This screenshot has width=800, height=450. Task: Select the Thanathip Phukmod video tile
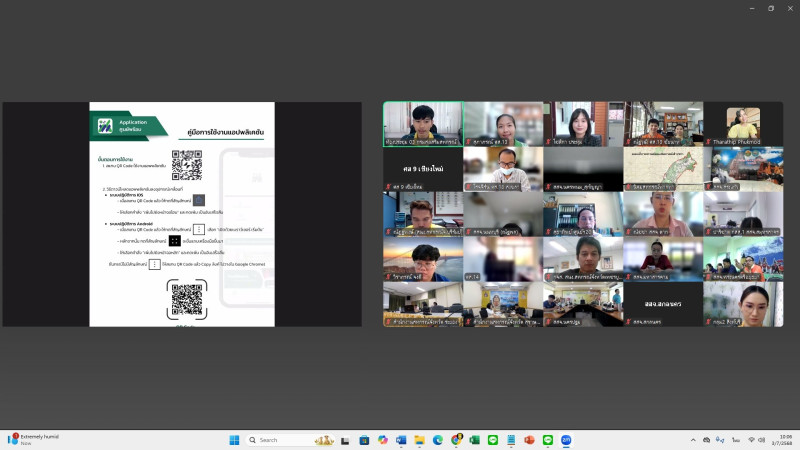coord(743,124)
